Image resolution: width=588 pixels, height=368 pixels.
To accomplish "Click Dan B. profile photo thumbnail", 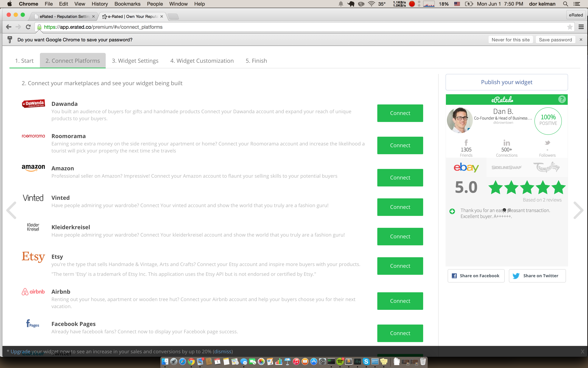I will (x=460, y=121).
